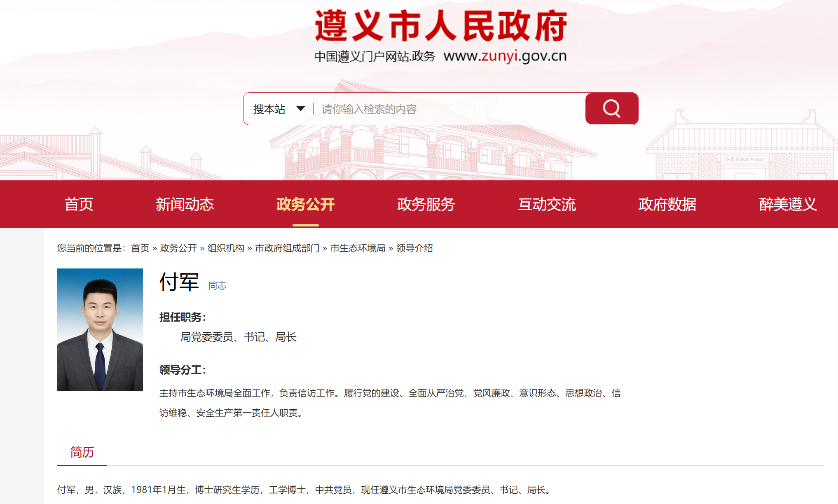This screenshot has width=838, height=504.
Task: Click 市生态环境局 breadcrumb link
Action: point(358,248)
